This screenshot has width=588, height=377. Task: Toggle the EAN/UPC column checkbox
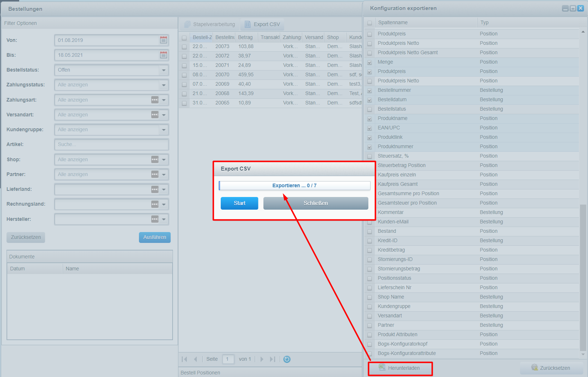point(369,128)
